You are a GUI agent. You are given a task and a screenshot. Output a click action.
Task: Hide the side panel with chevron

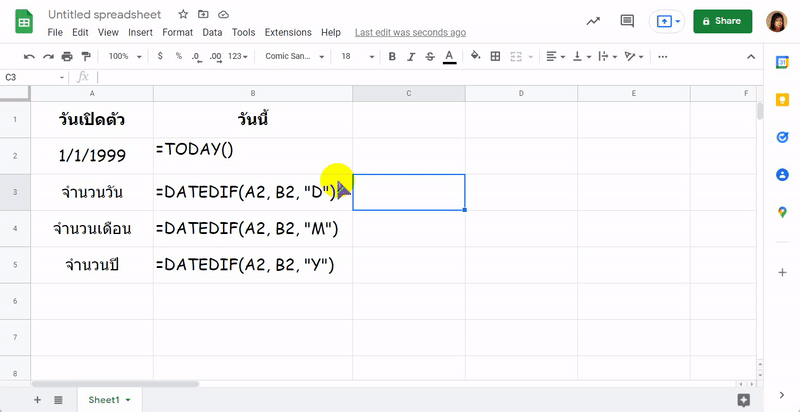point(782,395)
